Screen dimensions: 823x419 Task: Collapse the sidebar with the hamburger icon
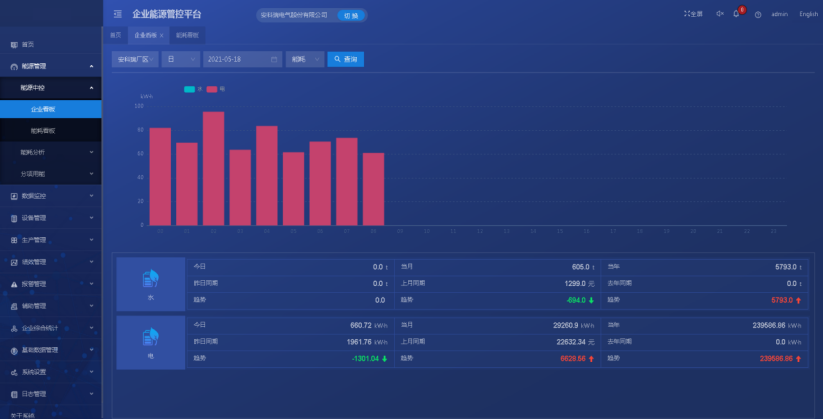118,14
